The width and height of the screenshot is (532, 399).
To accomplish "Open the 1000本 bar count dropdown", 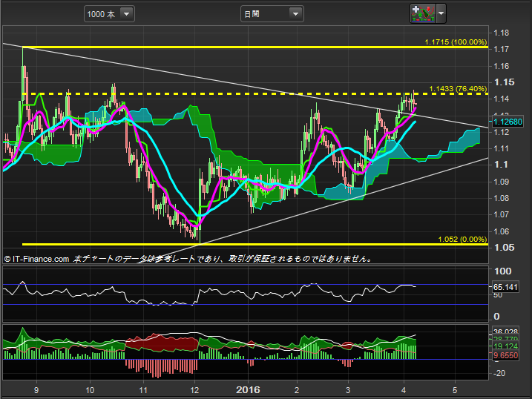I will [x=109, y=14].
